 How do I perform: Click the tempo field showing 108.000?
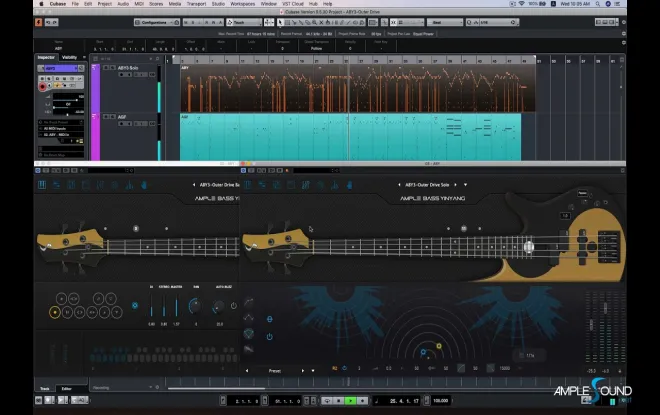pyautogui.click(x=441, y=401)
